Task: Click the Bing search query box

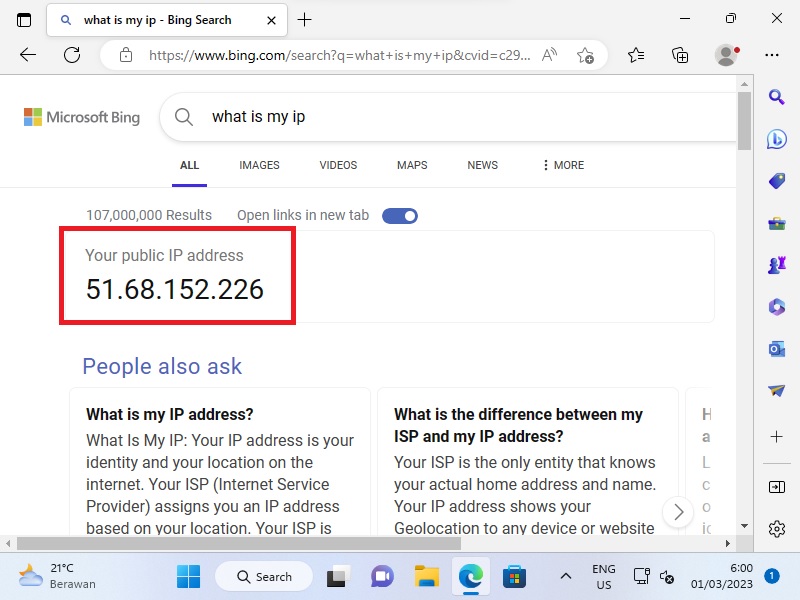Action: coord(450,117)
